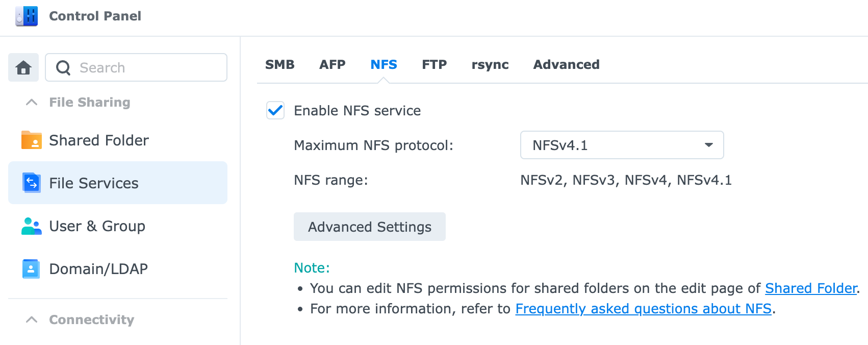
Task: Select the rsync tab
Action: tap(490, 65)
